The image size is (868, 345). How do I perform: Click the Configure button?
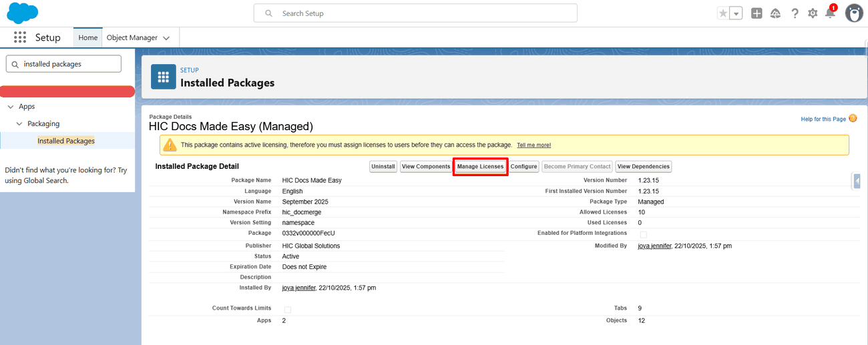(x=524, y=167)
